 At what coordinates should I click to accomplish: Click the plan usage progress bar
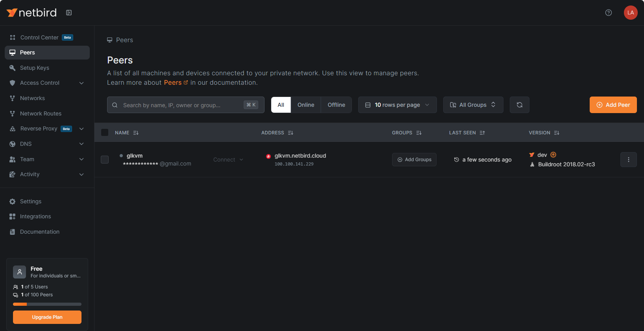[47, 304]
